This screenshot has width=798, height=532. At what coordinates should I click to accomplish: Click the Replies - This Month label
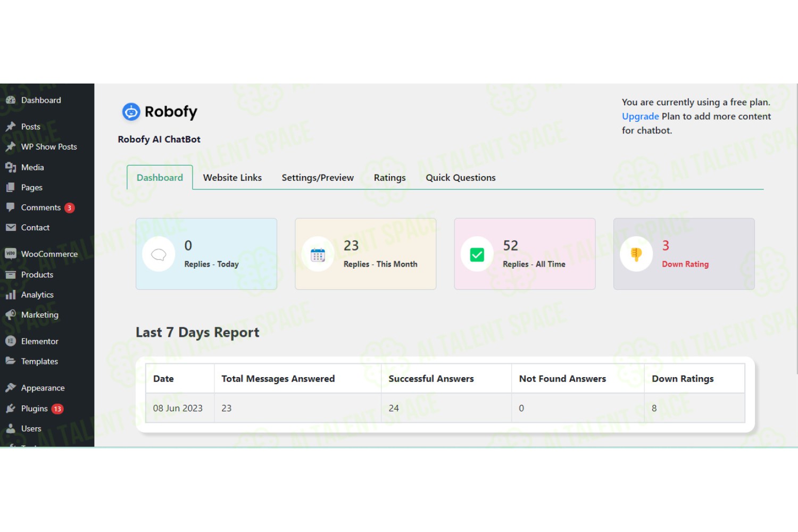pyautogui.click(x=380, y=264)
